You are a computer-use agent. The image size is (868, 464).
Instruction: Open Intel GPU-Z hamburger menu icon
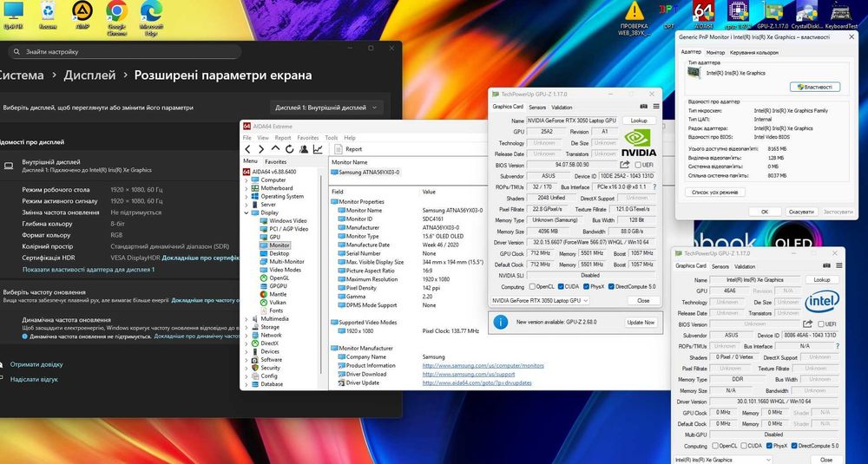click(839, 266)
